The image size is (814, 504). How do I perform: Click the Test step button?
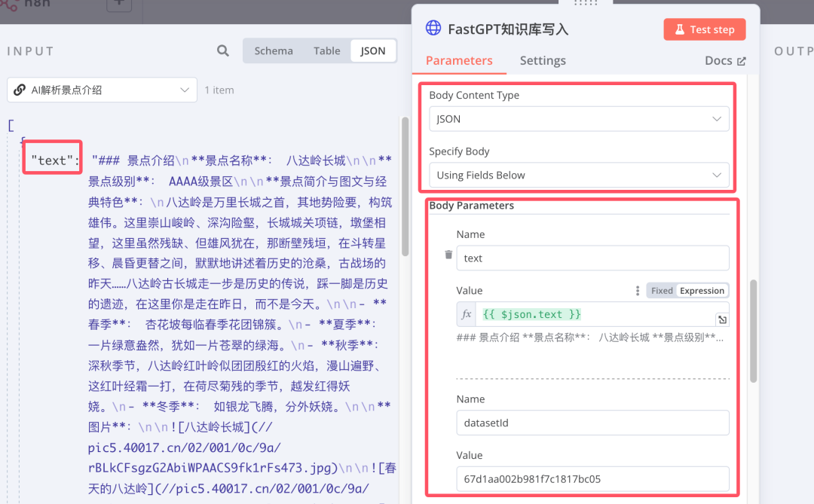click(705, 29)
